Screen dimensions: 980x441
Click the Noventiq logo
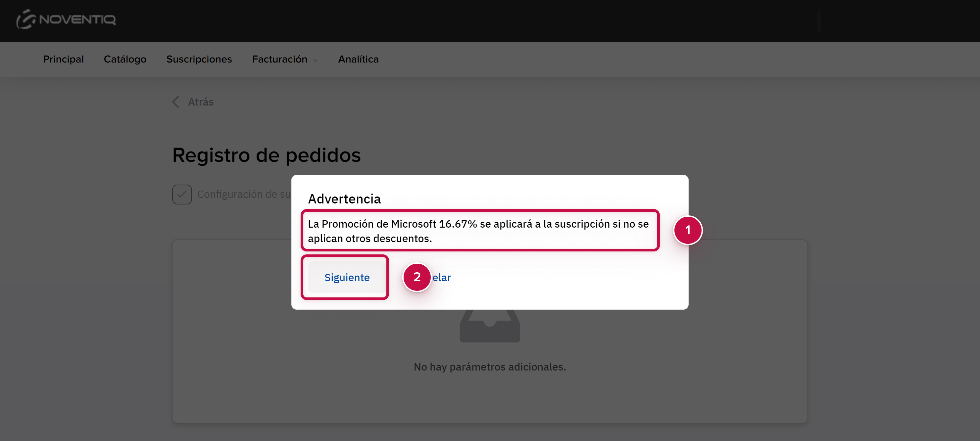point(66,20)
